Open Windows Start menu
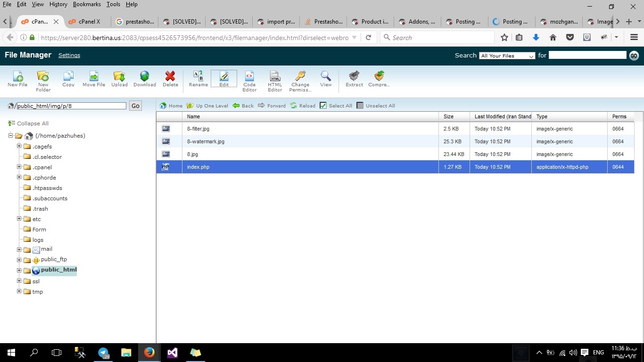Screen dimensions: 644x362 pyautogui.click(x=11, y=352)
